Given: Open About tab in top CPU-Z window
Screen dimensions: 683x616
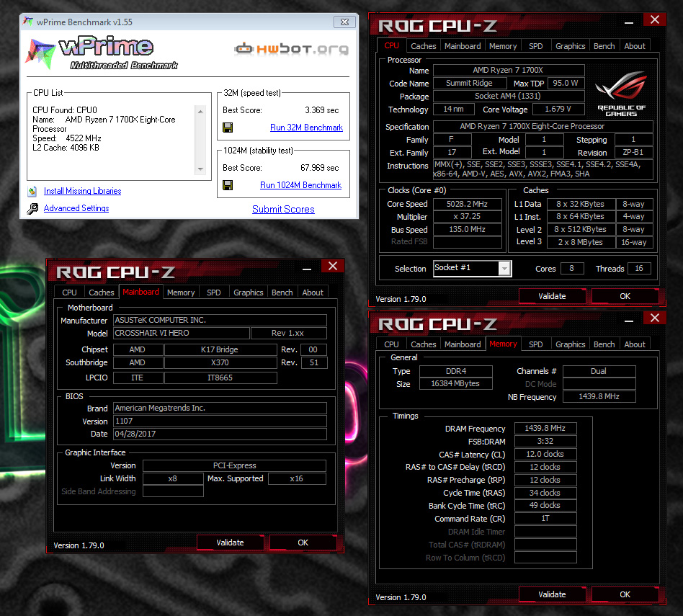Looking at the screenshot, I should pos(635,46).
